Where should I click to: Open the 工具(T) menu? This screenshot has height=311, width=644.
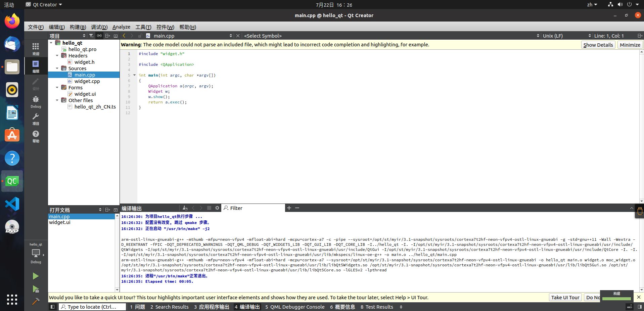tap(143, 27)
